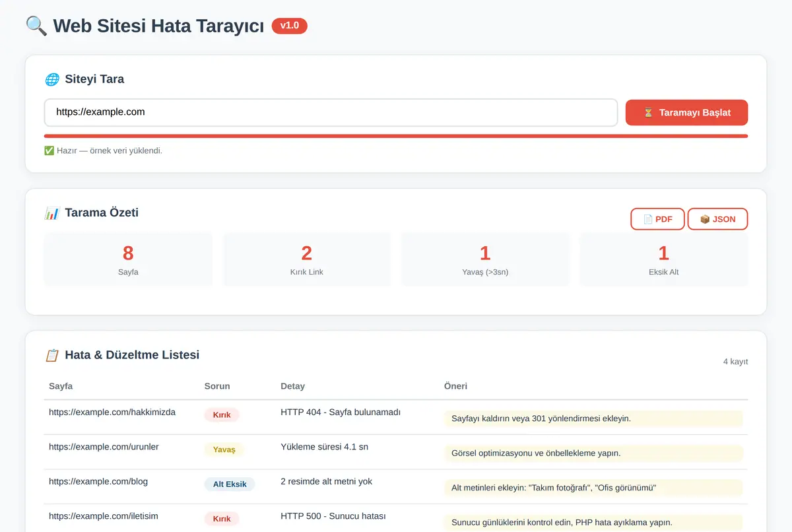The height and width of the screenshot is (532, 792).
Task: Click 'HTTP 500 - Sunucu hatası' detail
Action: 333,516
